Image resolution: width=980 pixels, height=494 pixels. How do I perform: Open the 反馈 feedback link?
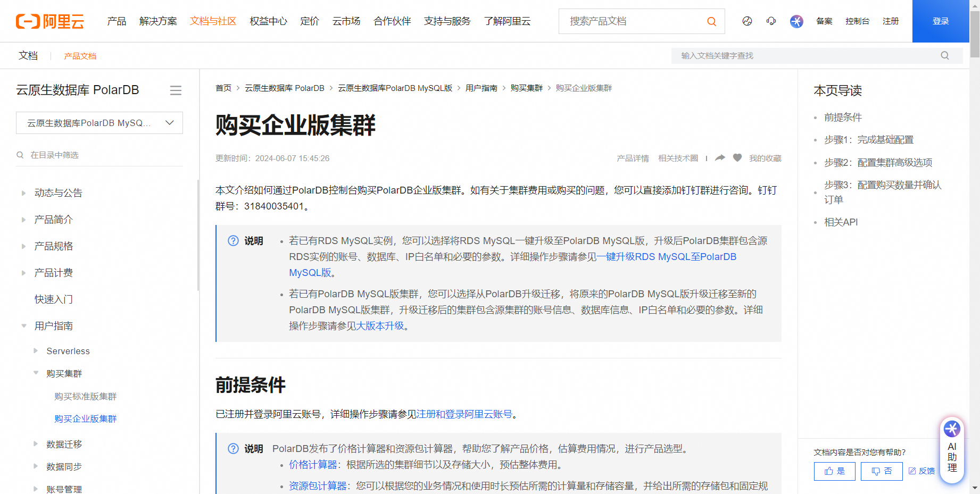[921, 471]
